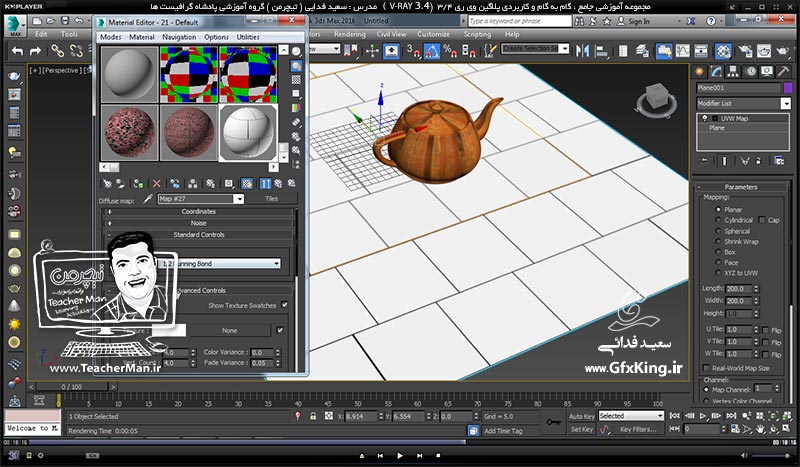Image resolution: width=800 pixels, height=467 pixels.
Task: Toggle the 3D Snaps icon
Action: [x=412, y=51]
